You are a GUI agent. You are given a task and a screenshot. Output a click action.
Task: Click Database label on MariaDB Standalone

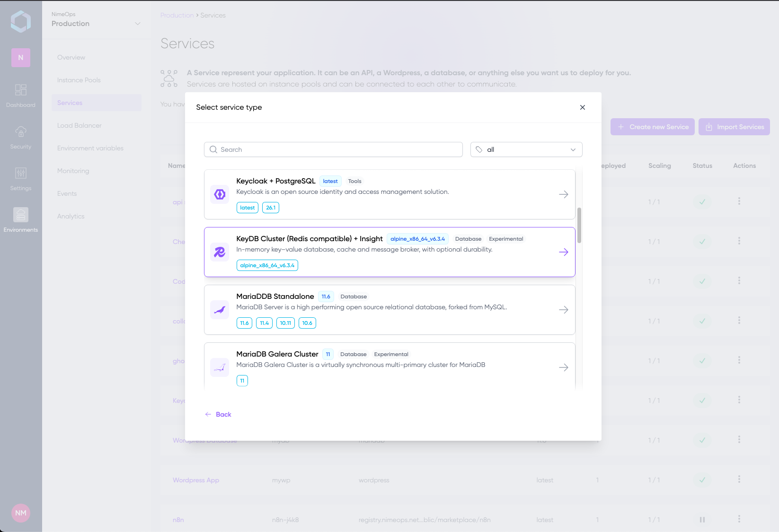(354, 297)
